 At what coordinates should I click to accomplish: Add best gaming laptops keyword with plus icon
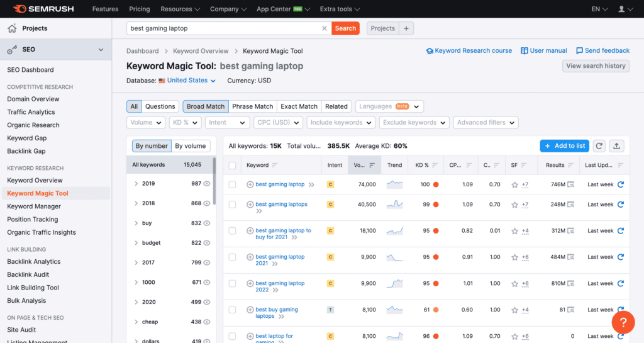pyautogui.click(x=250, y=204)
